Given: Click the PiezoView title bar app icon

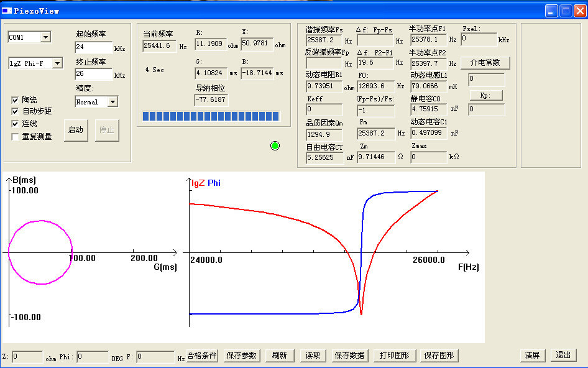Looking at the screenshot, I should 7,10.
